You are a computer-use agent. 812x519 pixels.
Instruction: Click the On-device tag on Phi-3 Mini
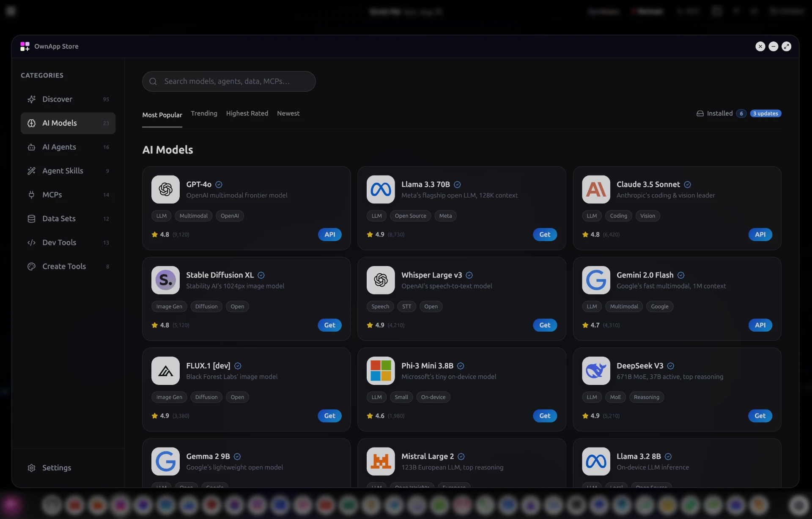click(x=433, y=397)
